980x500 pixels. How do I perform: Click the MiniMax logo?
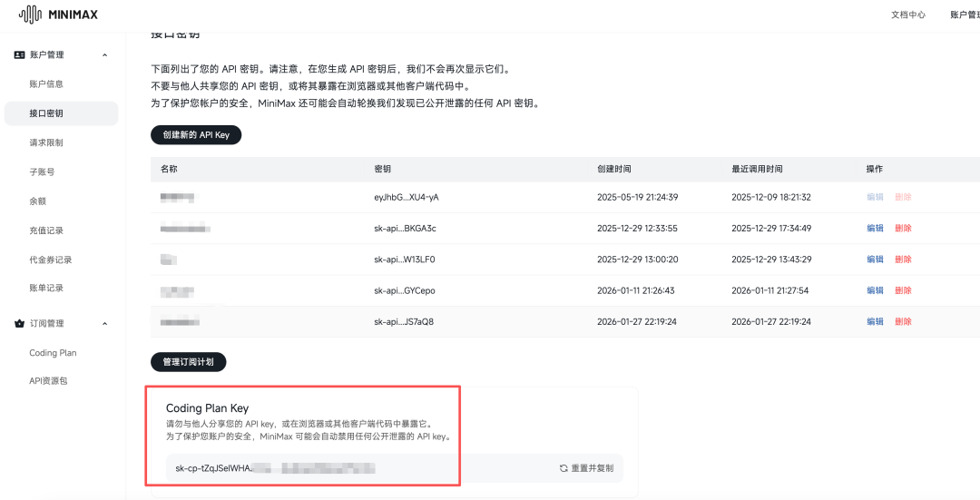(x=58, y=15)
